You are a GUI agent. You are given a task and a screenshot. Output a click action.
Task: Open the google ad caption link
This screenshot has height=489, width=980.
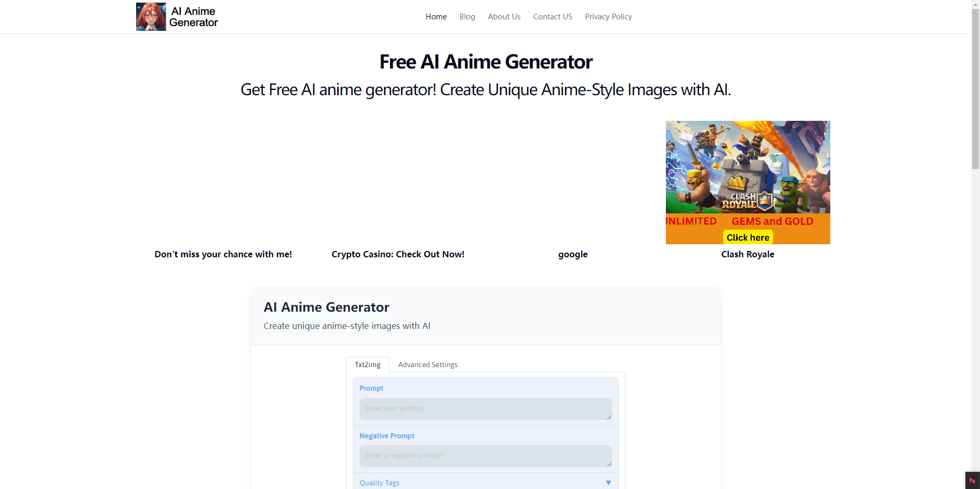click(573, 254)
